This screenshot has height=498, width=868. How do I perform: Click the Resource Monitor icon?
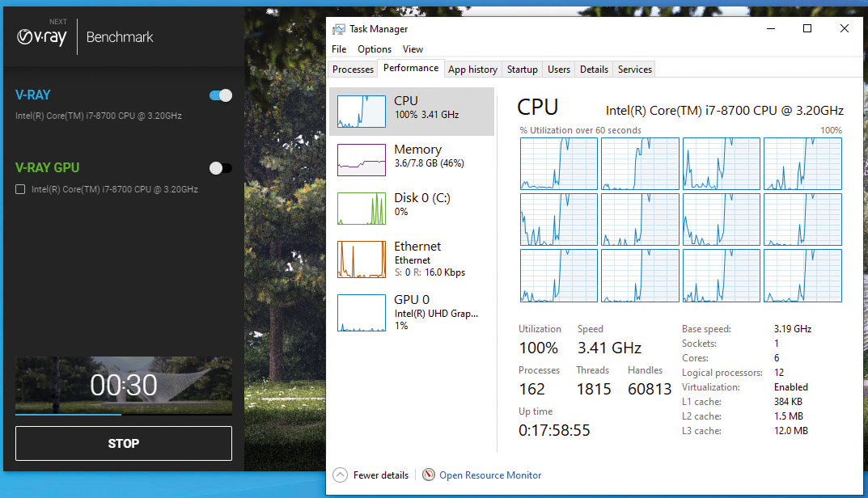click(x=429, y=475)
